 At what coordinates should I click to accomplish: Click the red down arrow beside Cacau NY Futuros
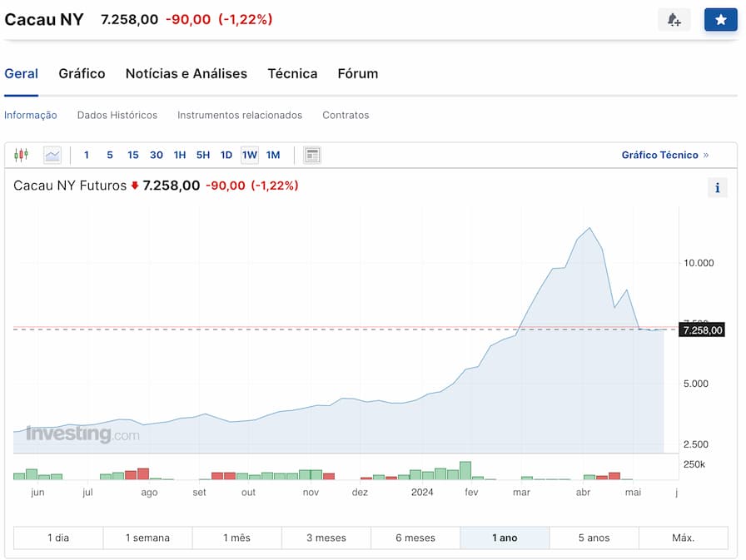coord(135,186)
